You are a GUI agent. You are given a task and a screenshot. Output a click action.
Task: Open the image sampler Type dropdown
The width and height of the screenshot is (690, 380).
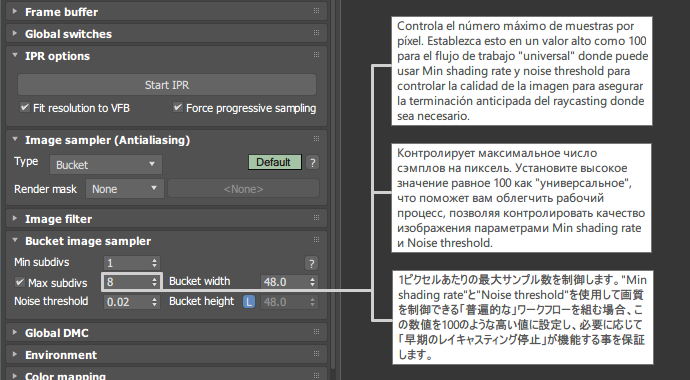(106, 164)
